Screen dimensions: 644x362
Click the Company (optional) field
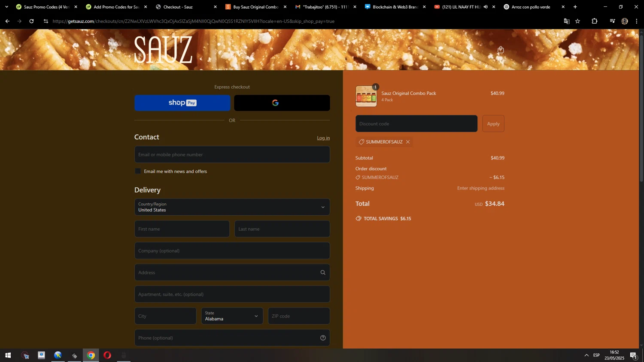pos(232,251)
